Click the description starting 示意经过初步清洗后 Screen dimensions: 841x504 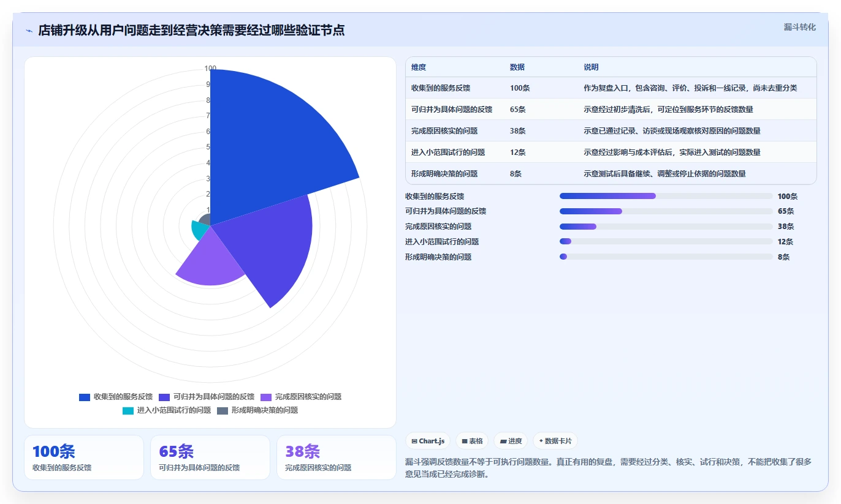click(668, 110)
